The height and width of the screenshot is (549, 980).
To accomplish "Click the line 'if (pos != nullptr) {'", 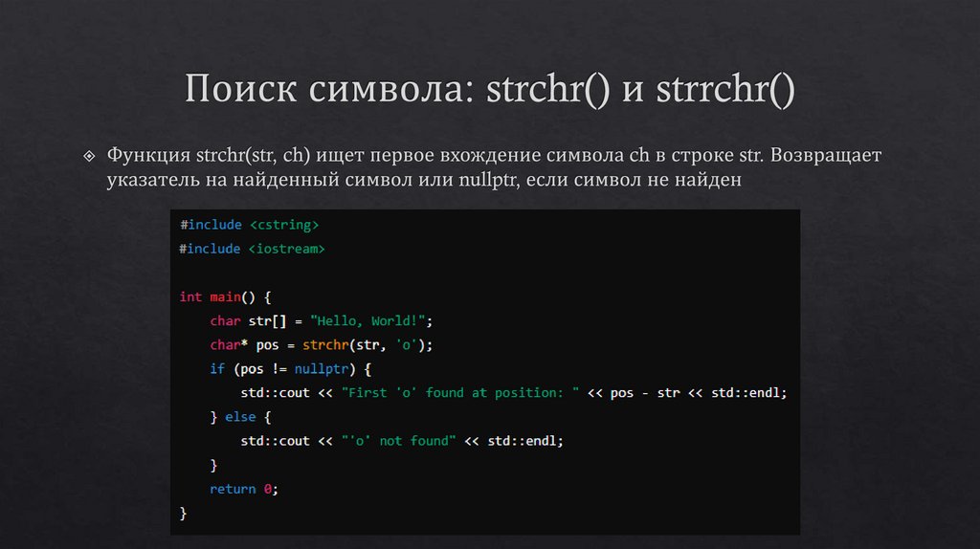I will click(291, 369).
